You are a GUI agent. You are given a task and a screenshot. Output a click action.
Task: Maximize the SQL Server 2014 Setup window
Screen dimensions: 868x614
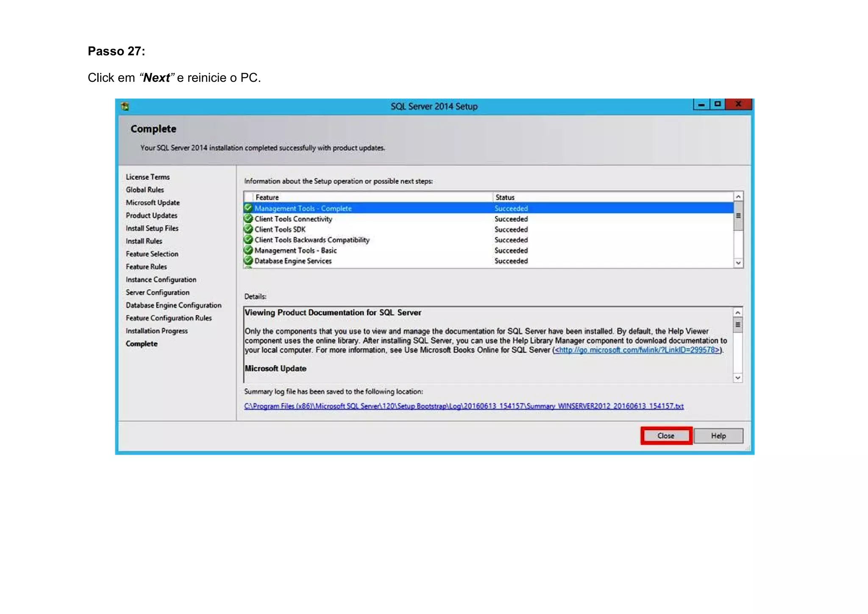(x=717, y=104)
